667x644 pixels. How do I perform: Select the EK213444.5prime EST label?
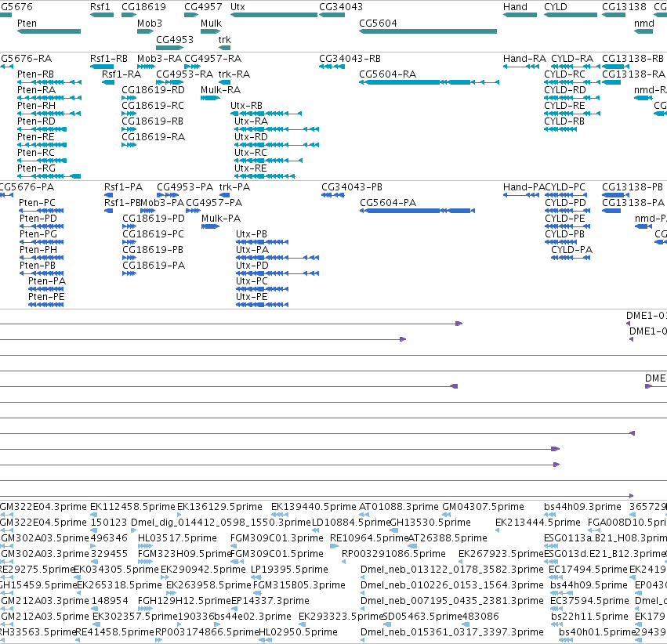coord(538,523)
